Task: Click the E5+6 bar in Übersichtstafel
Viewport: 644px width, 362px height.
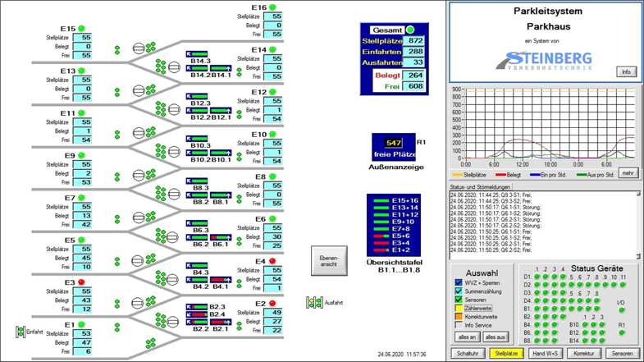Action: [x=381, y=236]
